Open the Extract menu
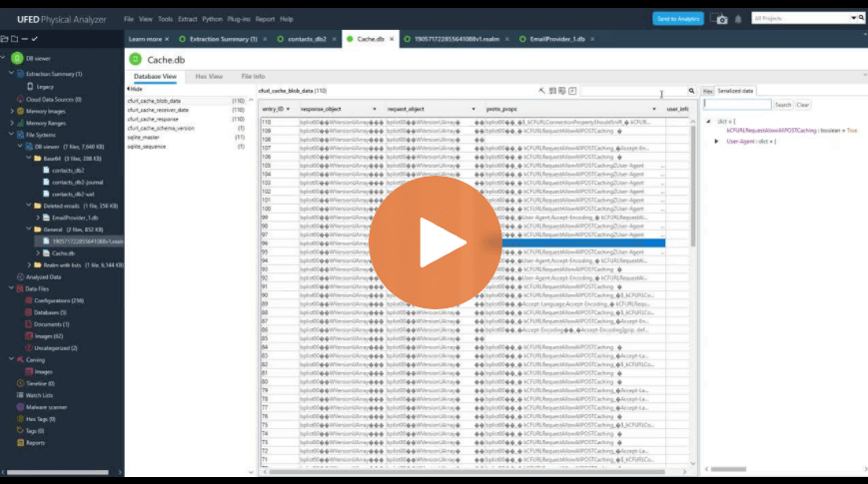Viewport: 868px width, 484px height. point(188,19)
